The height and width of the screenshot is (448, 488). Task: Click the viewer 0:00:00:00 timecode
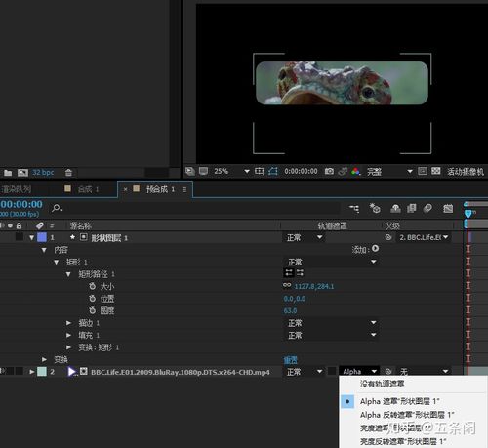301,171
